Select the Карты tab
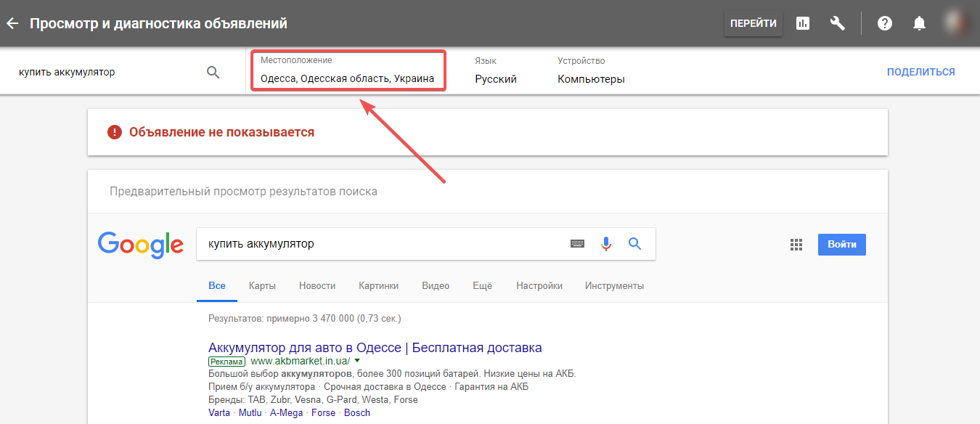 (262, 285)
